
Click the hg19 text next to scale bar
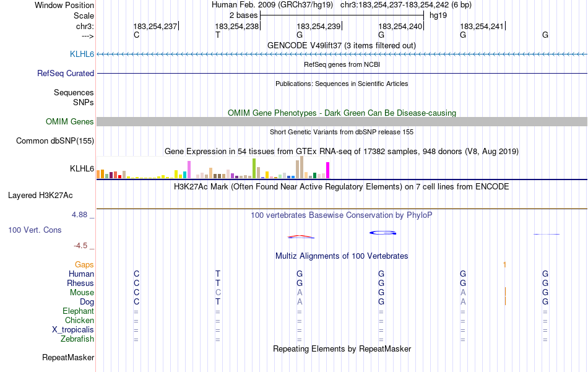coord(438,15)
